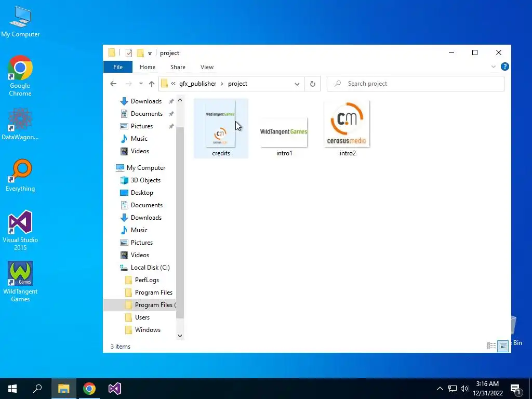Open pinned Documents in Quick access
532x399 pixels.
tap(147, 114)
